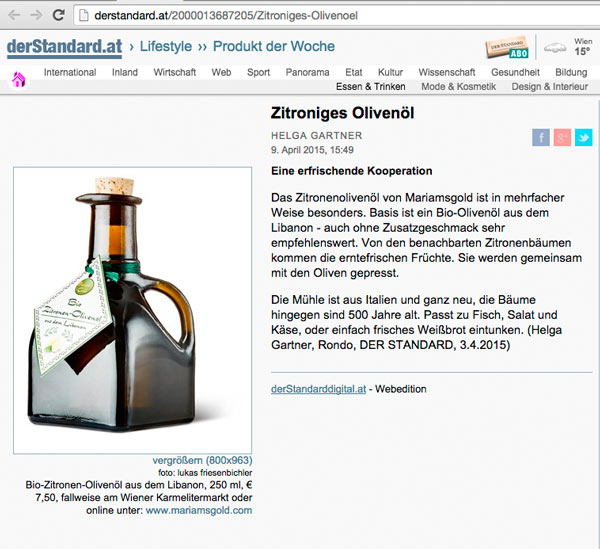
Task: Go to the Panorama section
Action: tap(307, 72)
